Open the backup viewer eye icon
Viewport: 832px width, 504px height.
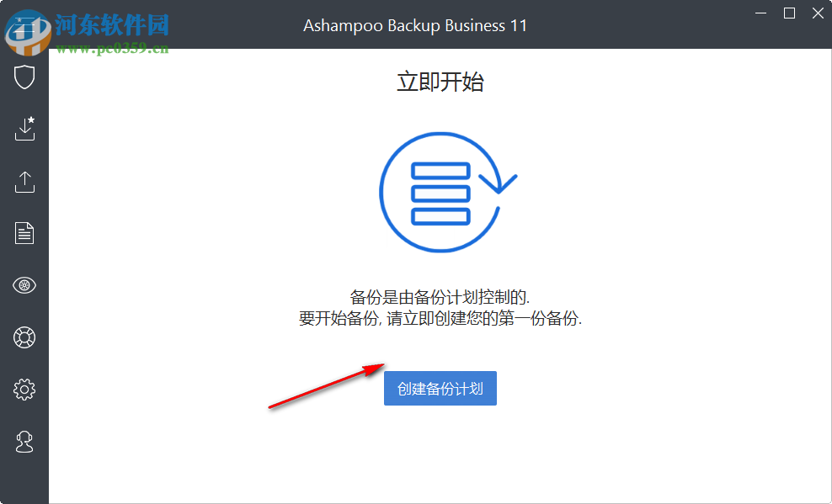[x=24, y=285]
